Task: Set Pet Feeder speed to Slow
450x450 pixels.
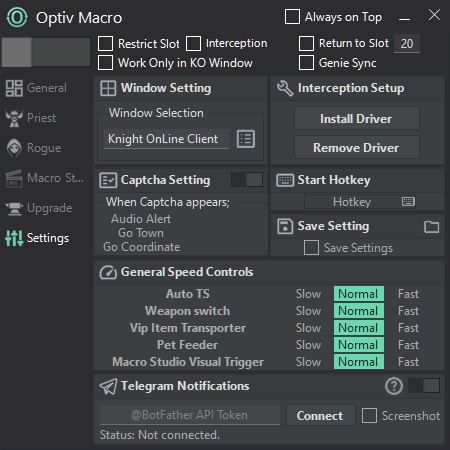Action: 308,345
